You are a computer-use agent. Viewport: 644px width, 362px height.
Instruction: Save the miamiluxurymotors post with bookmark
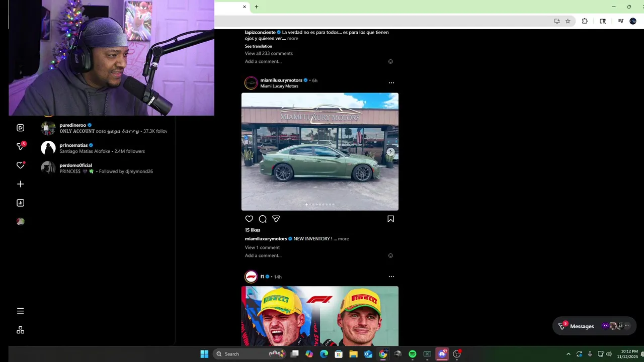pyautogui.click(x=390, y=219)
